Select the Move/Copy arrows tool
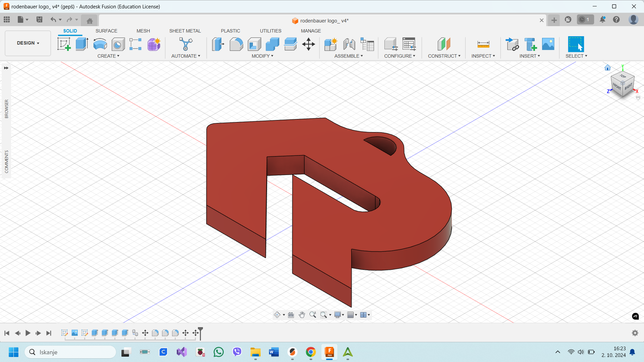This screenshot has height=362, width=644. pos(308,44)
